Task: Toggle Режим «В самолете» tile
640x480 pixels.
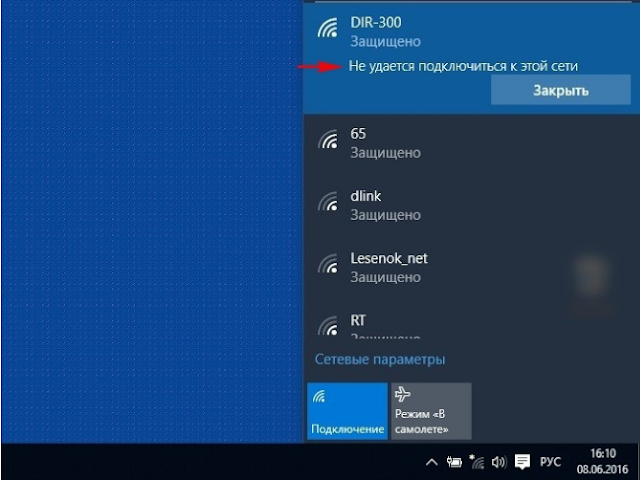Action: 431,411
